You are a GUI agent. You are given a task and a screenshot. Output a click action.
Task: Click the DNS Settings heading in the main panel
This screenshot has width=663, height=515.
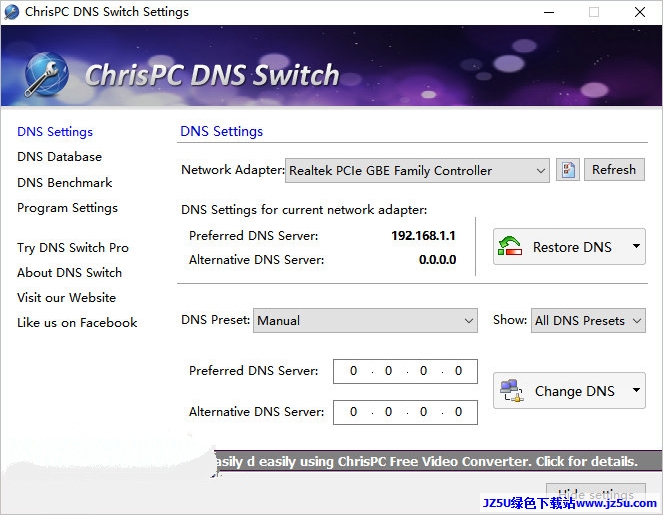point(222,131)
